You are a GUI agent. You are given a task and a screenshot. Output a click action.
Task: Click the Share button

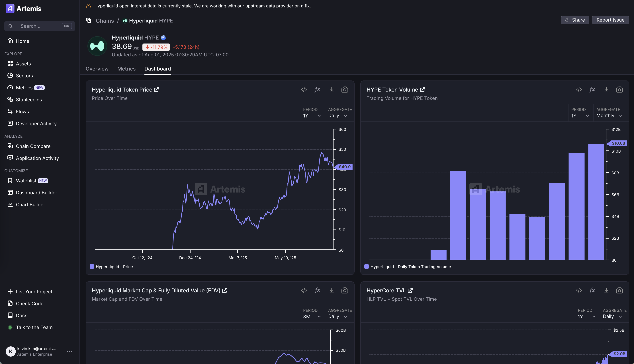pyautogui.click(x=575, y=20)
